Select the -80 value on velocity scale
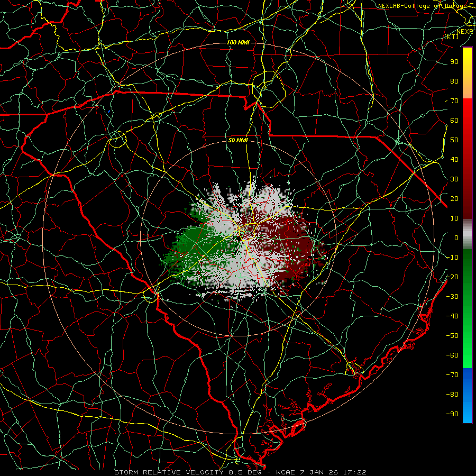Screen dimensions: 476x476 (x=452, y=395)
